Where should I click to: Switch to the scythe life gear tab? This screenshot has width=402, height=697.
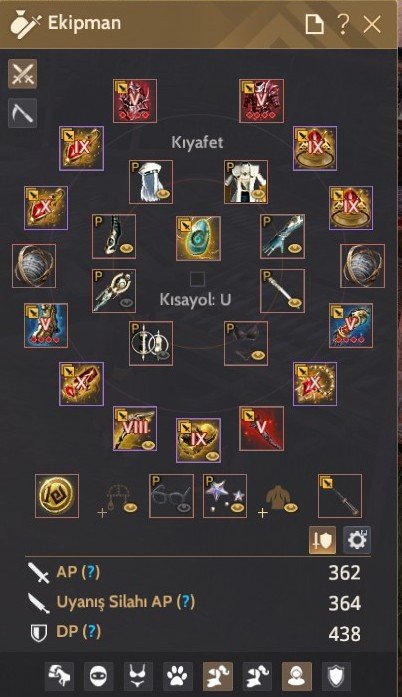(22, 113)
